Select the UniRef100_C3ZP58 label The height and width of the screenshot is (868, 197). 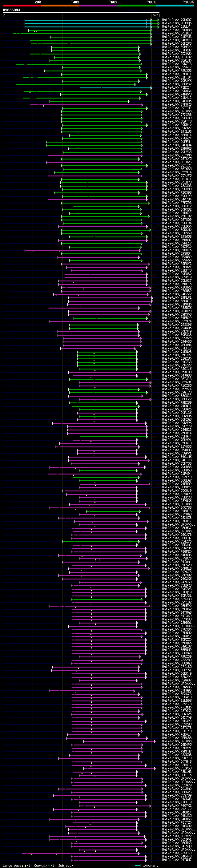click(177, 768)
